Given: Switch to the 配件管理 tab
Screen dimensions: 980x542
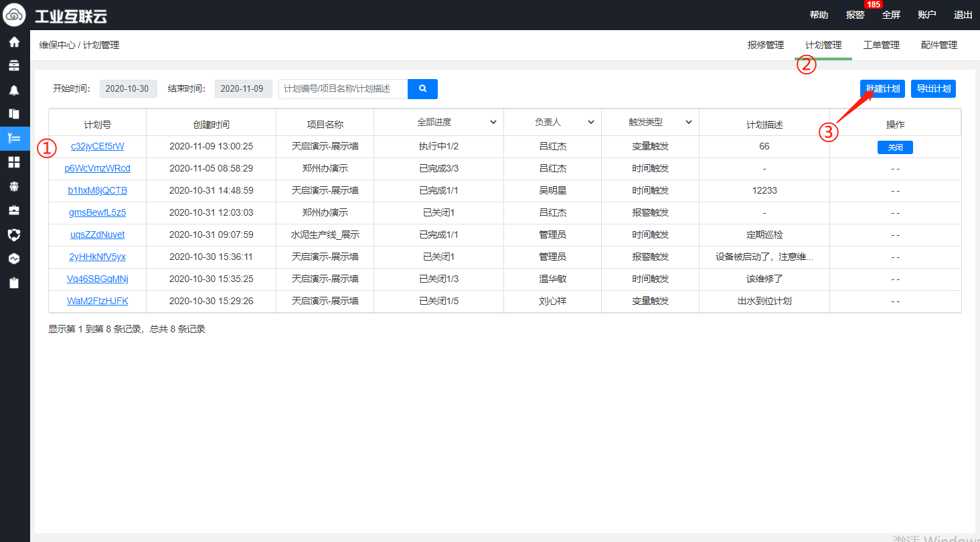Looking at the screenshot, I should point(939,46).
